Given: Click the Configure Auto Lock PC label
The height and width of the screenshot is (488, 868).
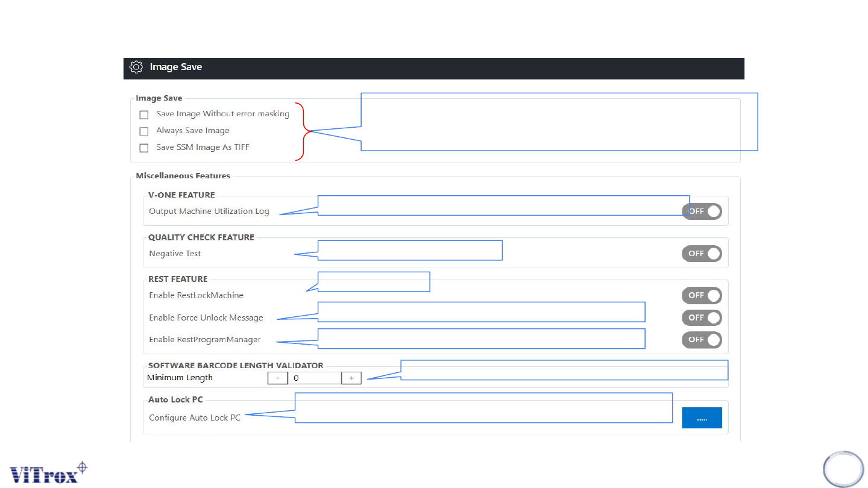Looking at the screenshot, I should click(x=195, y=418).
